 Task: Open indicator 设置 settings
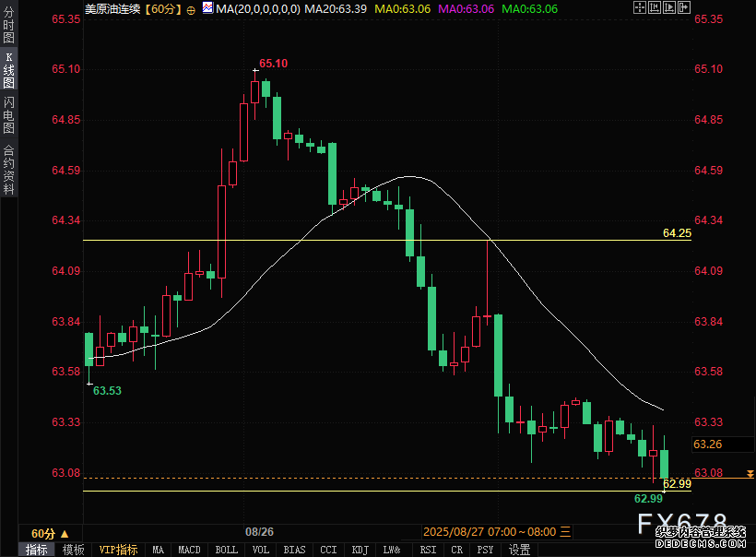pyautogui.click(x=519, y=550)
